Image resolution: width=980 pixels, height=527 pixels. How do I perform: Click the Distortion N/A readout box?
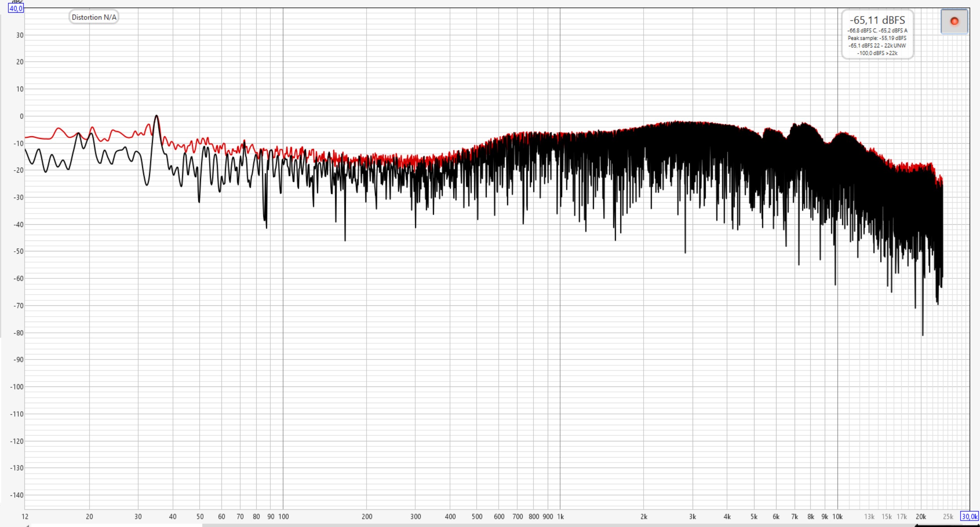click(94, 17)
